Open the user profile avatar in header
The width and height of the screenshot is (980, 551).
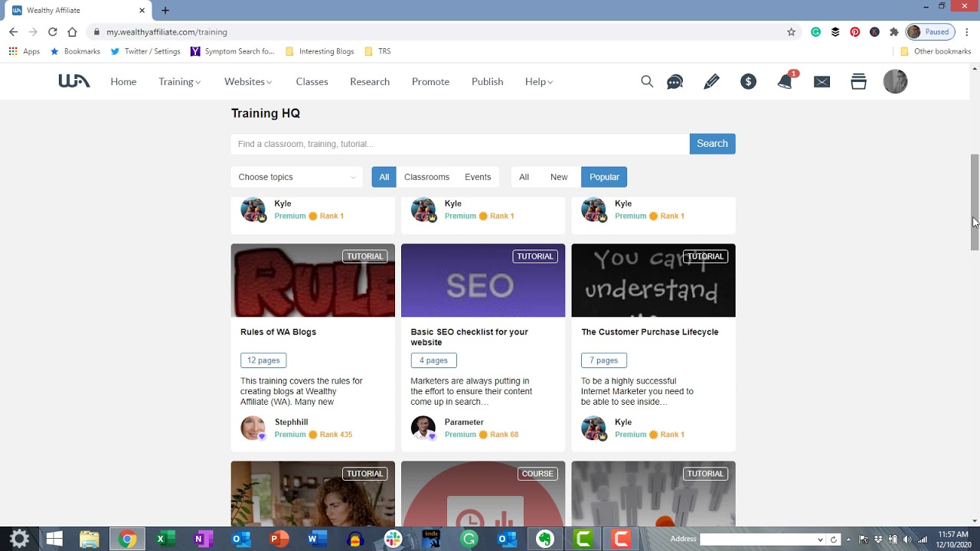tap(895, 81)
